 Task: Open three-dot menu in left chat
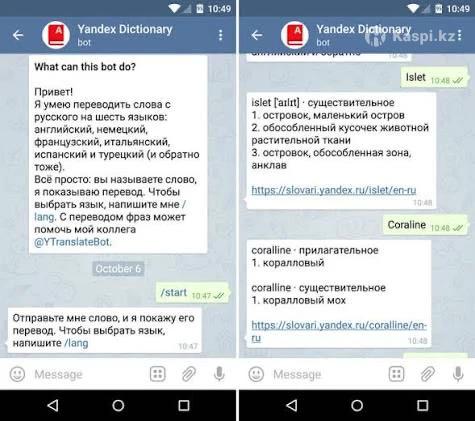pos(221,35)
